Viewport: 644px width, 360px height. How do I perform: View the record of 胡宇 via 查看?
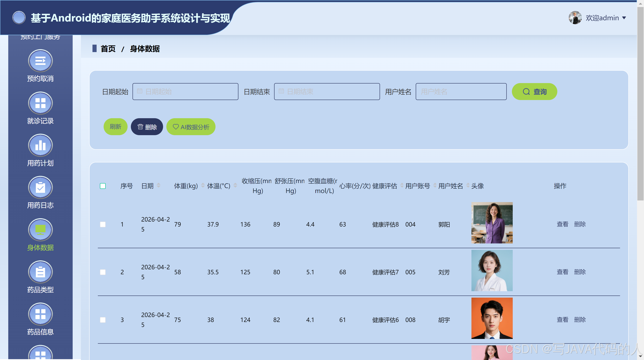[x=562, y=320]
